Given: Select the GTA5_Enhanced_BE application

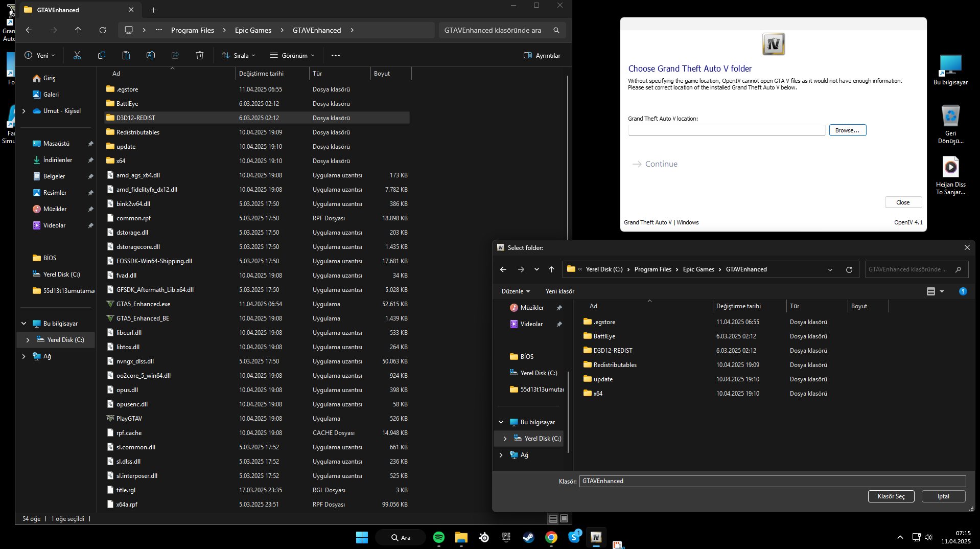Looking at the screenshot, I should coord(143,318).
